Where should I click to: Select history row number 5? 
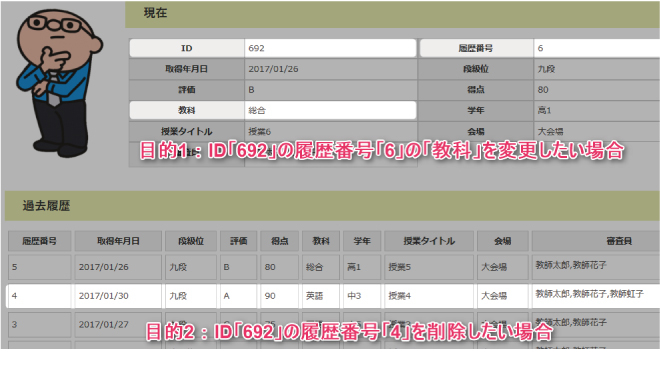333,267
